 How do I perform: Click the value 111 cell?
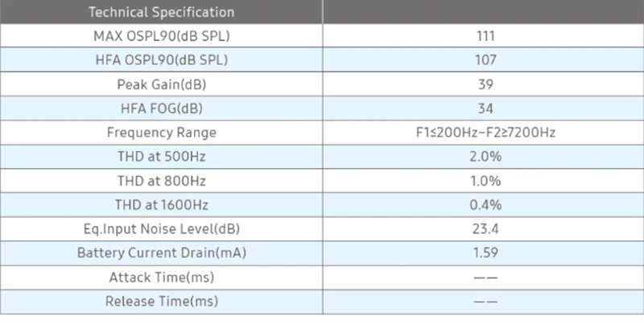[x=485, y=36]
